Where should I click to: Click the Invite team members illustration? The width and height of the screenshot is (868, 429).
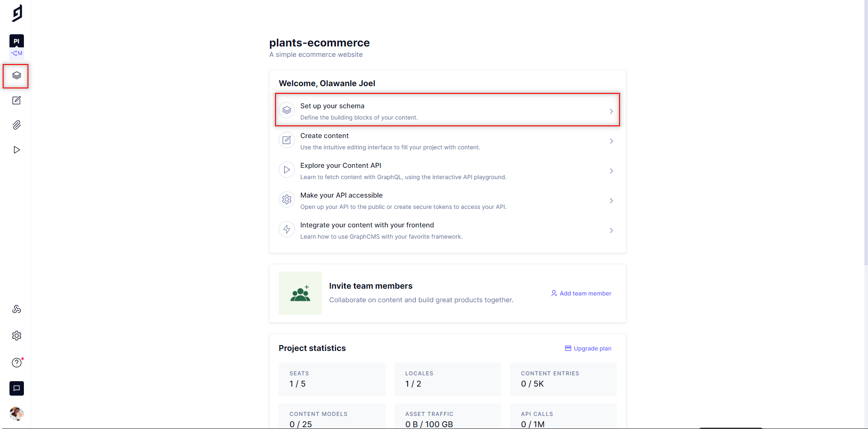coord(300,293)
